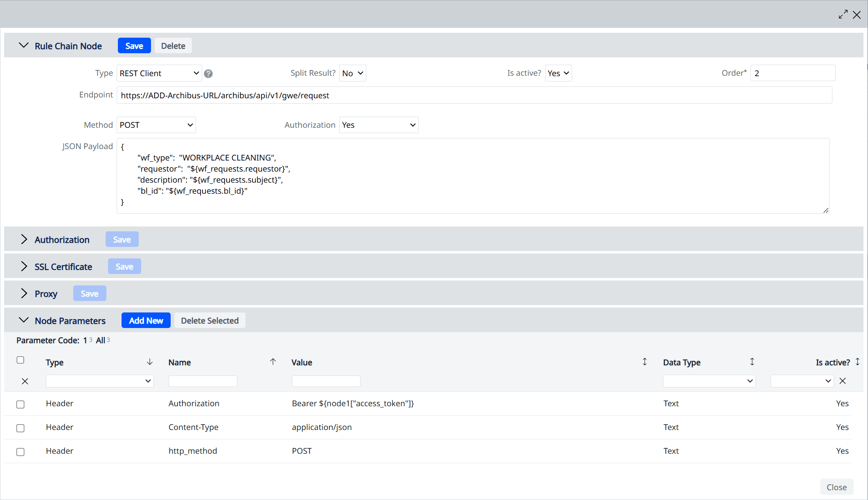The width and height of the screenshot is (868, 500).
Task: Open the Type filter dropdown in table
Action: pos(99,381)
